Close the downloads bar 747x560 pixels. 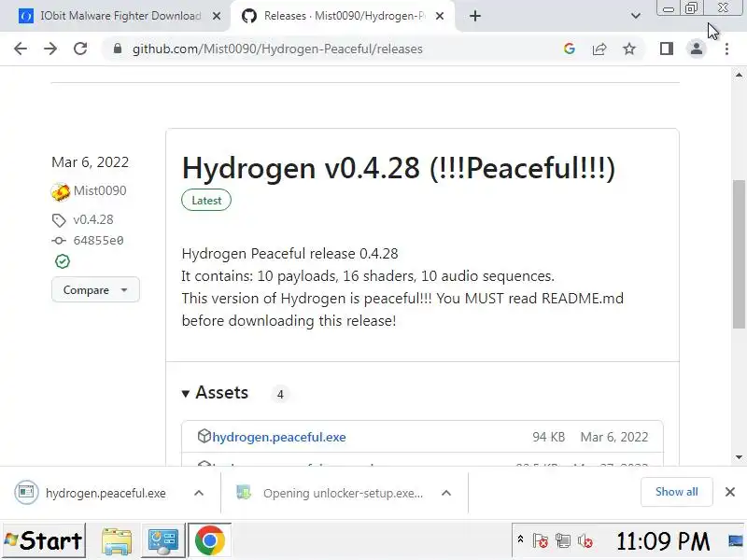click(x=730, y=492)
